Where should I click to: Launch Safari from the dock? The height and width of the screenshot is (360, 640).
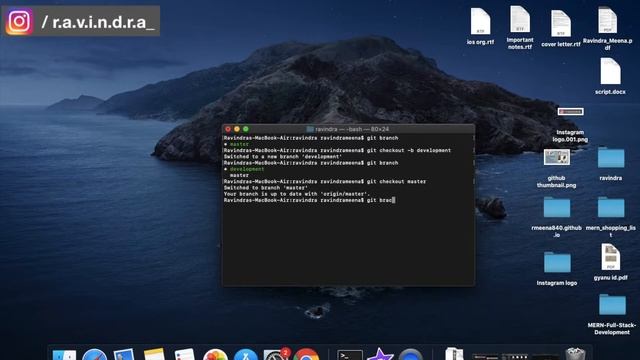pyautogui.click(x=94, y=355)
